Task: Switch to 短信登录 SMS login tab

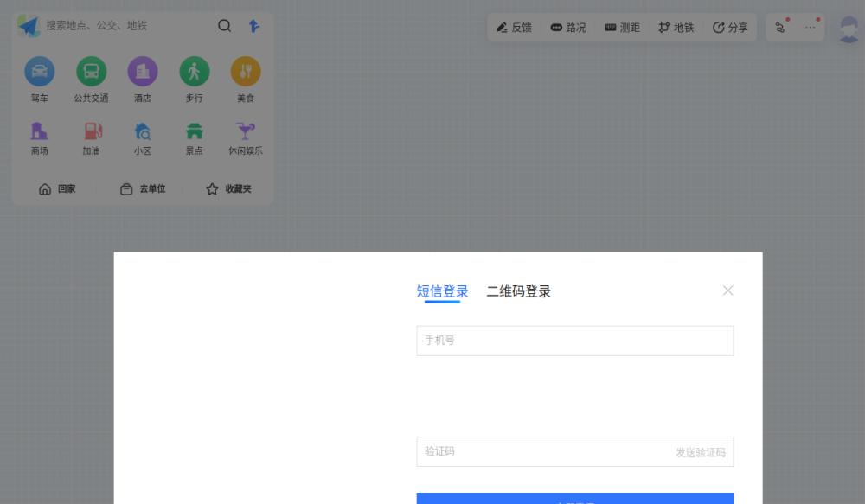Action: tap(442, 291)
